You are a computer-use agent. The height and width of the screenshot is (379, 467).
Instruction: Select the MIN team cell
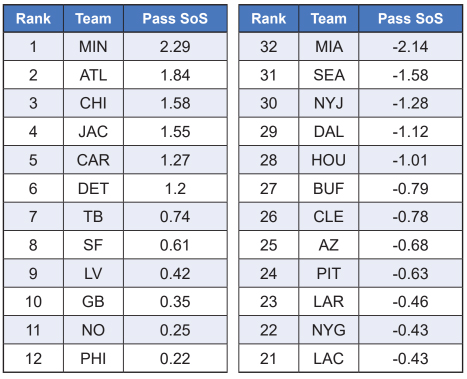93,47
